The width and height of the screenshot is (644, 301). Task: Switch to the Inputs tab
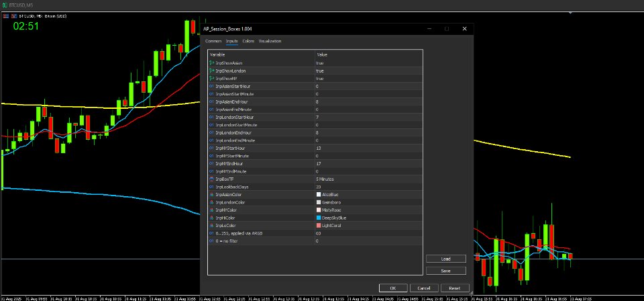[x=232, y=41]
